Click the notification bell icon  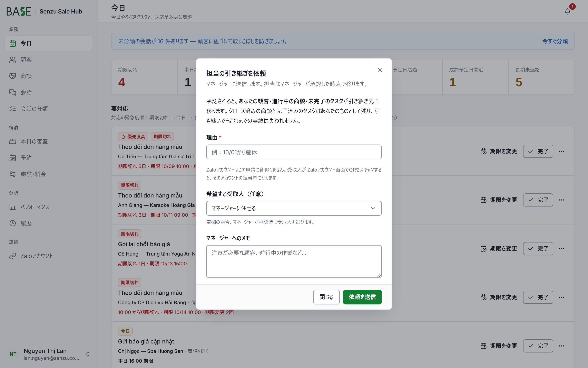click(567, 11)
